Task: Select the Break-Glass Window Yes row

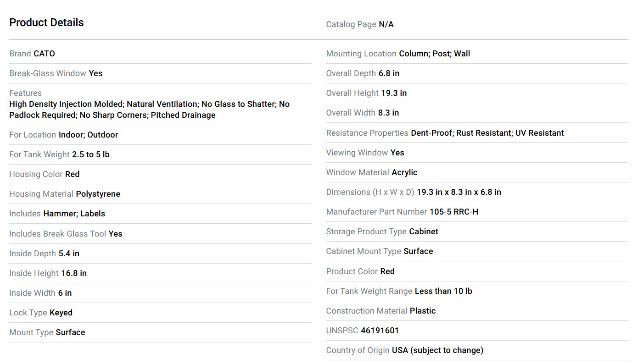Action: coord(160,73)
